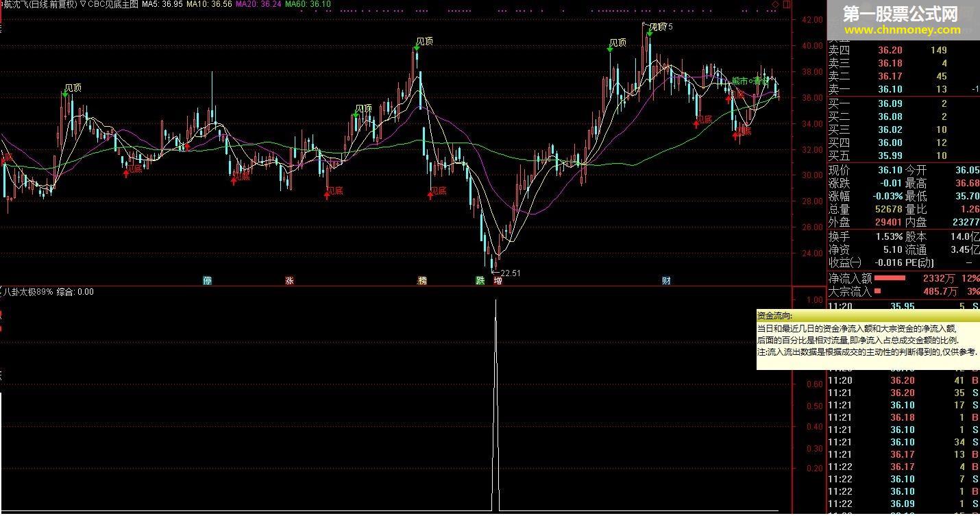Click the 涨跌 value -0.01
This screenshot has height=531, width=980.
pos(890,183)
